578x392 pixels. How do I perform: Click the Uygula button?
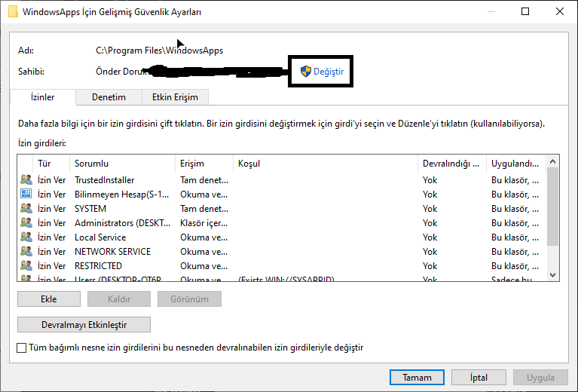coord(540,378)
